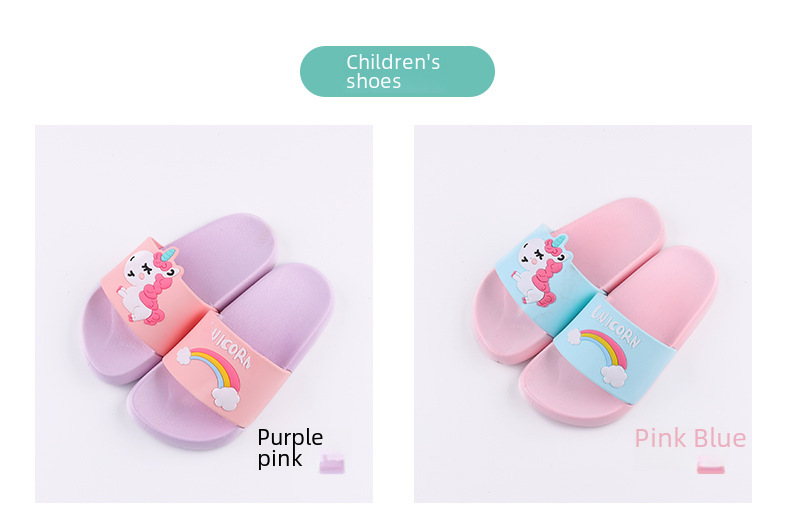Click the Pink Blue color label
The width and height of the screenshot is (790, 527).
pyautogui.click(x=690, y=438)
